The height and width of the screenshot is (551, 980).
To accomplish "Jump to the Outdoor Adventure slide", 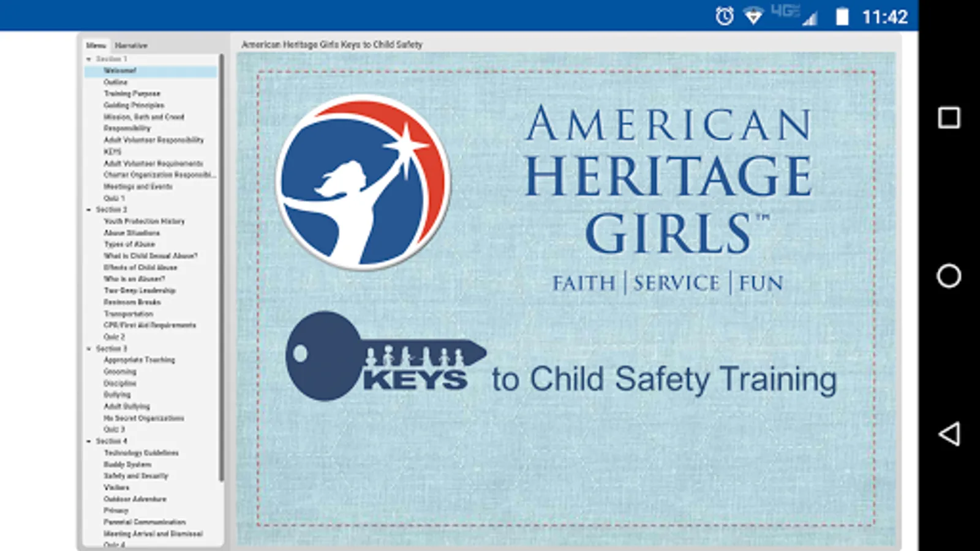I will [x=135, y=499].
